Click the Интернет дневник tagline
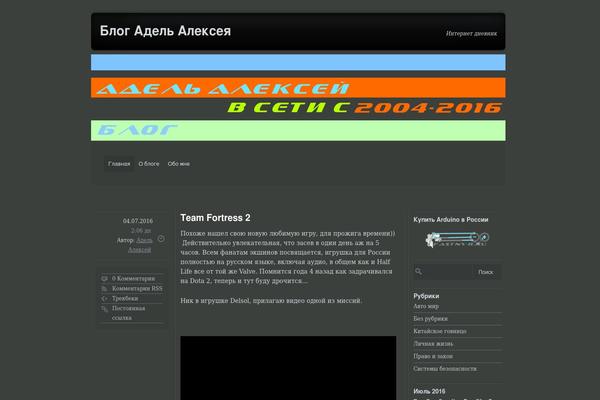600x400 pixels. (x=471, y=33)
